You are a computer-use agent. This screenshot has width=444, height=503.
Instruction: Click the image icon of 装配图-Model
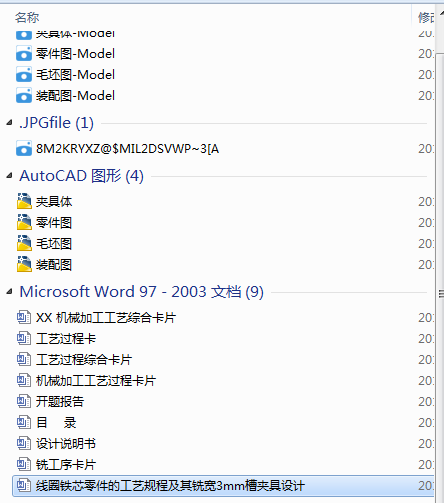click(x=24, y=96)
